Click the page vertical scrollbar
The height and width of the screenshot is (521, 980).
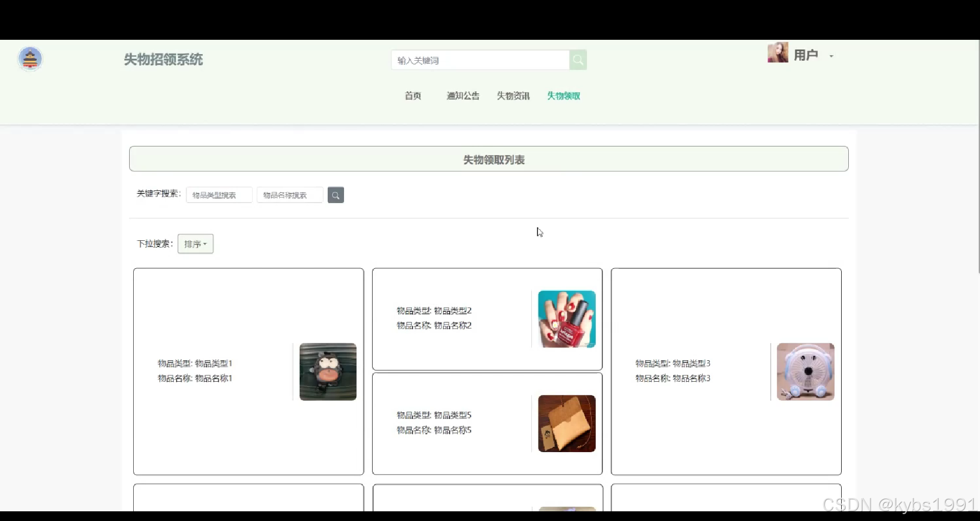coord(978,157)
